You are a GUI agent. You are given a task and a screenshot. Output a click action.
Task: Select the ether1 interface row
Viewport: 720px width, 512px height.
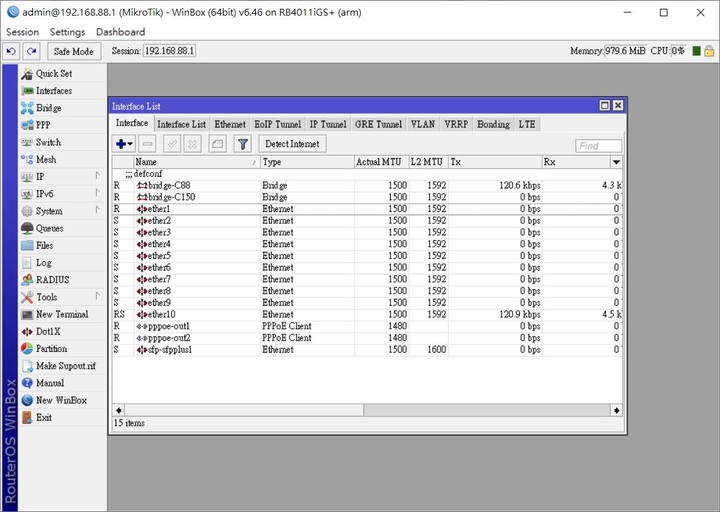(367, 209)
